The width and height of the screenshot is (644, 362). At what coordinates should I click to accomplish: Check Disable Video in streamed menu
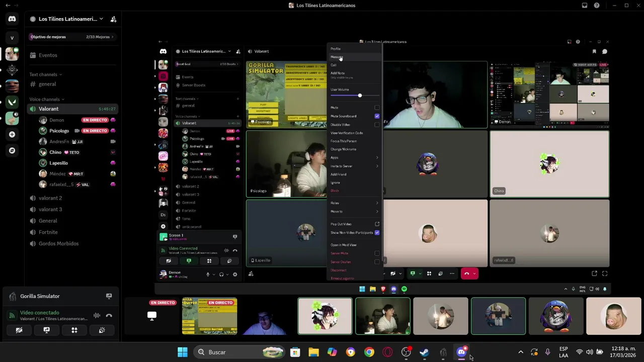(377, 125)
